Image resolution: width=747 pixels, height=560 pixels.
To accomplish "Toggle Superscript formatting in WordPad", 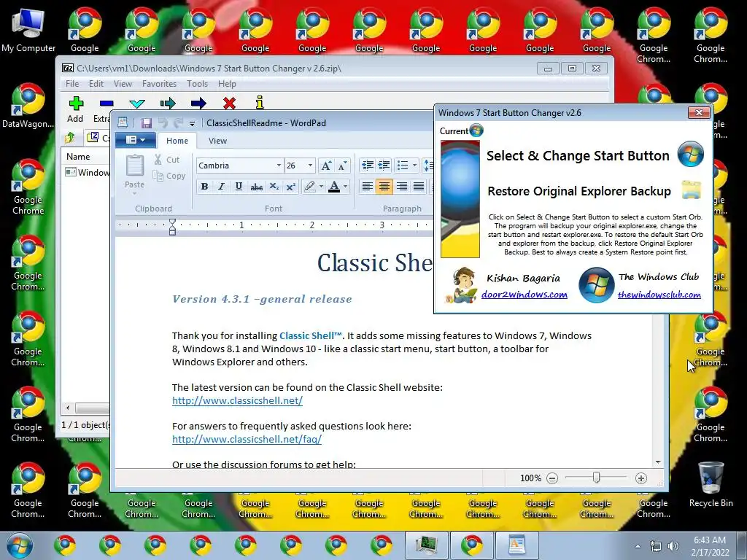I will [x=290, y=187].
